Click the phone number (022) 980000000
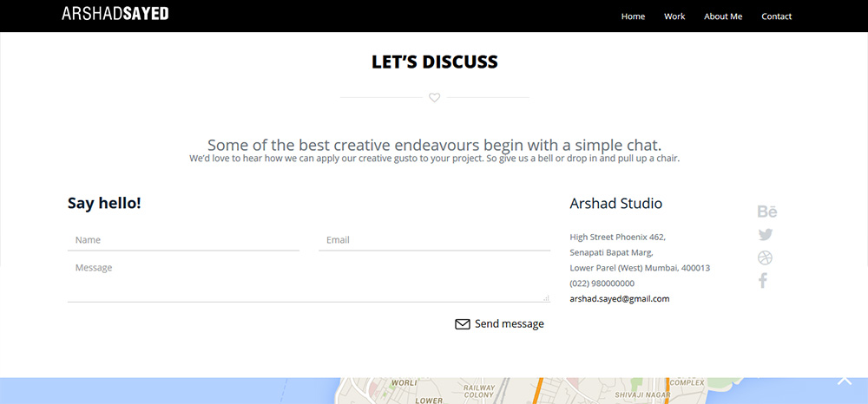The width and height of the screenshot is (868, 404). [602, 283]
